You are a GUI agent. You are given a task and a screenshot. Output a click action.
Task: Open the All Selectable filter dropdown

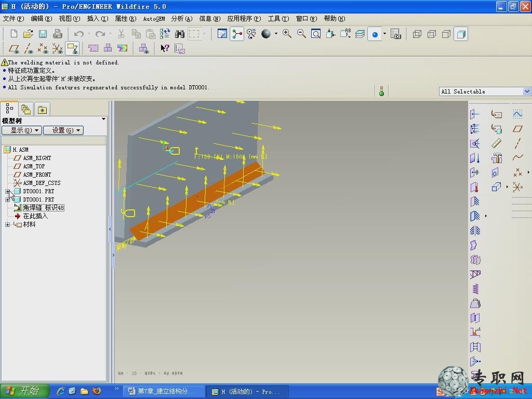(x=527, y=91)
